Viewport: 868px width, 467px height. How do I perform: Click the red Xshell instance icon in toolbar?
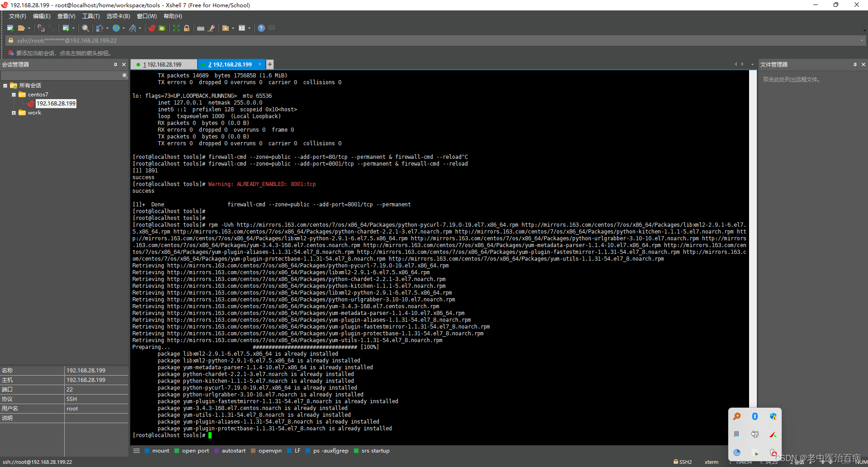point(151,28)
